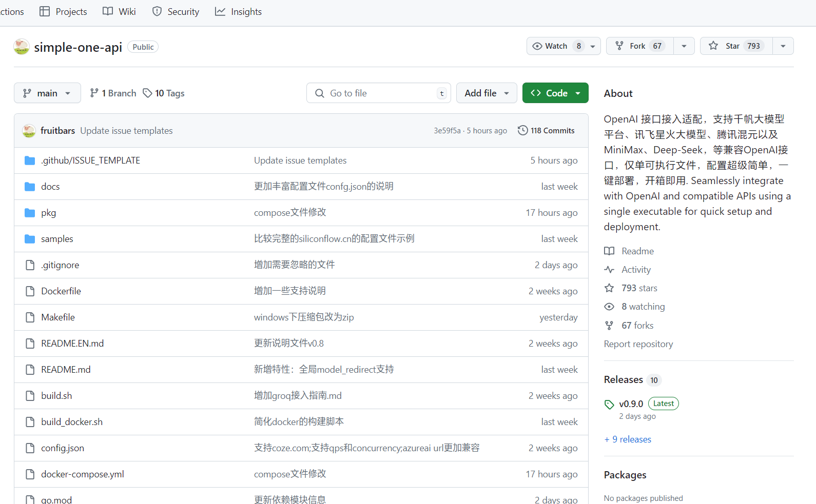Viewport: 816px width, 504px height.
Task: Click the fruitbars username link
Action: tap(58, 131)
